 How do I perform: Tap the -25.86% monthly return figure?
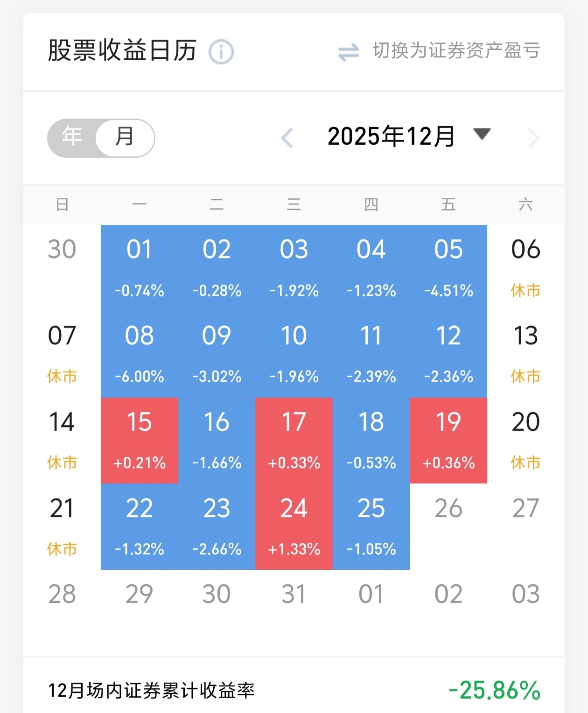tap(494, 691)
